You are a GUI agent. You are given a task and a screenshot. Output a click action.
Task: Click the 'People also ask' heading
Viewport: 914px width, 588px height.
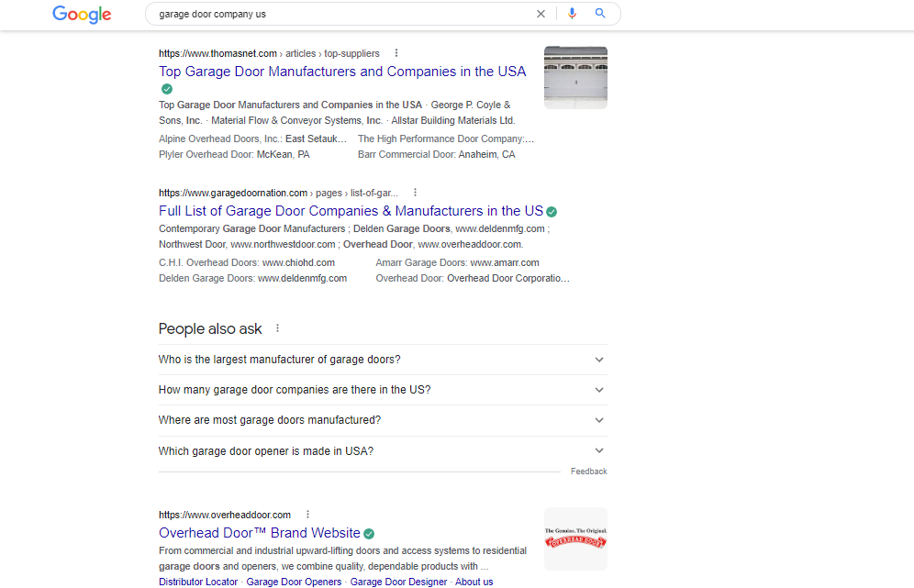tap(210, 328)
